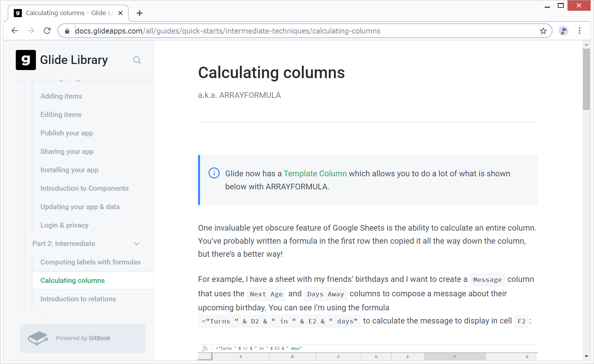Close the Calculating columns tab
Screen dimensions: 594x364
click(120, 13)
